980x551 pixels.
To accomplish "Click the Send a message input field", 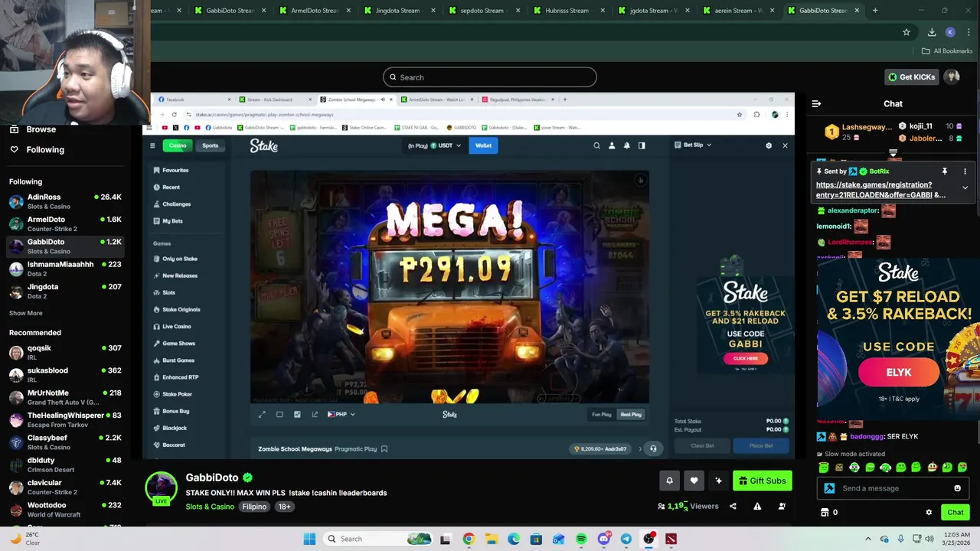I will tap(893, 488).
